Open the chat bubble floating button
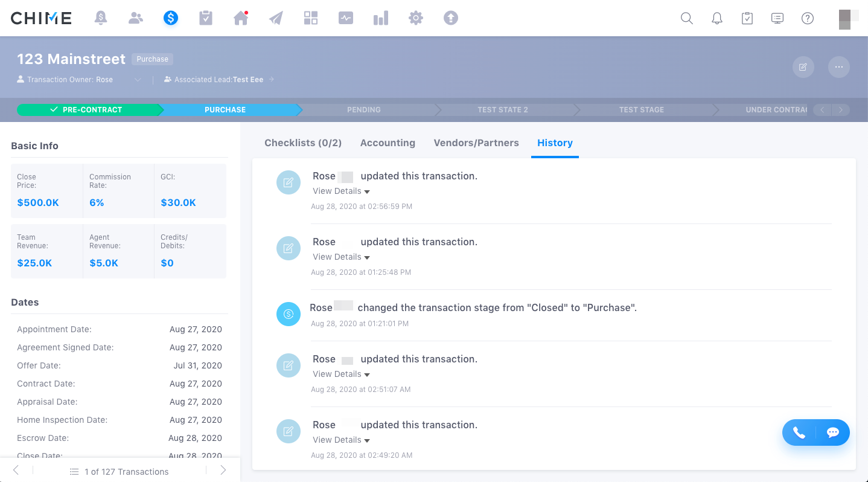The height and width of the screenshot is (482, 868). 833,432
